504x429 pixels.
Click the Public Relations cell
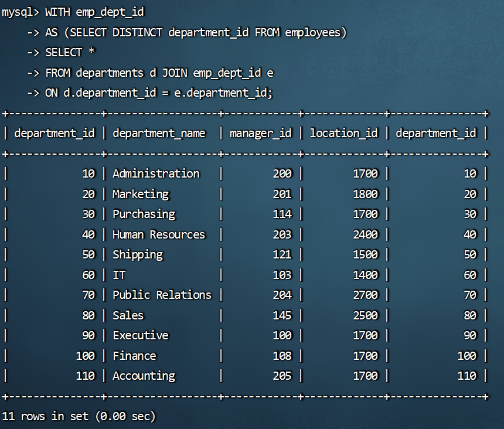pyautogui.click(x=162, y=295)
